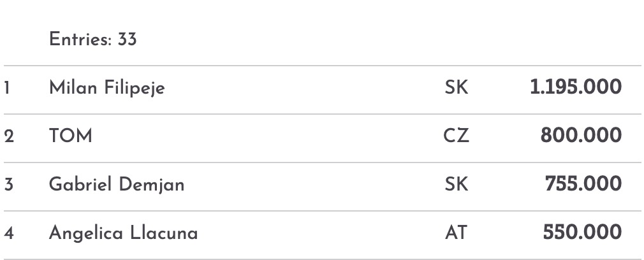Click rank number 1 in the list

[x=7, y=88]
